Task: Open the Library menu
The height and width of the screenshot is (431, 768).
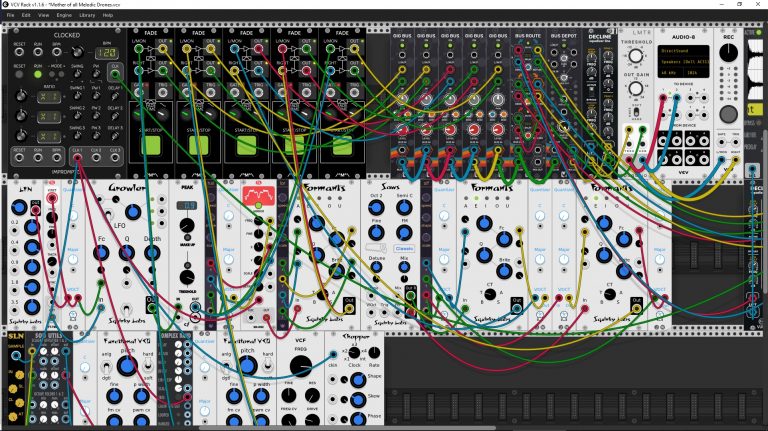Action: click(x=87, y=15)
